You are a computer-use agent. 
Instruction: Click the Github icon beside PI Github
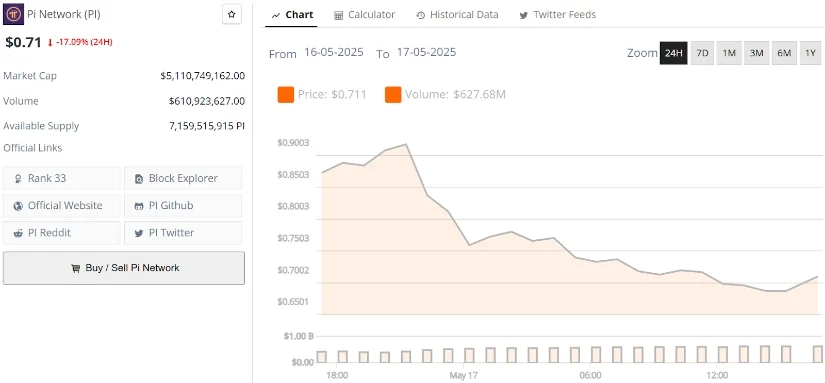pyautogui.click(x=139, y=206)
